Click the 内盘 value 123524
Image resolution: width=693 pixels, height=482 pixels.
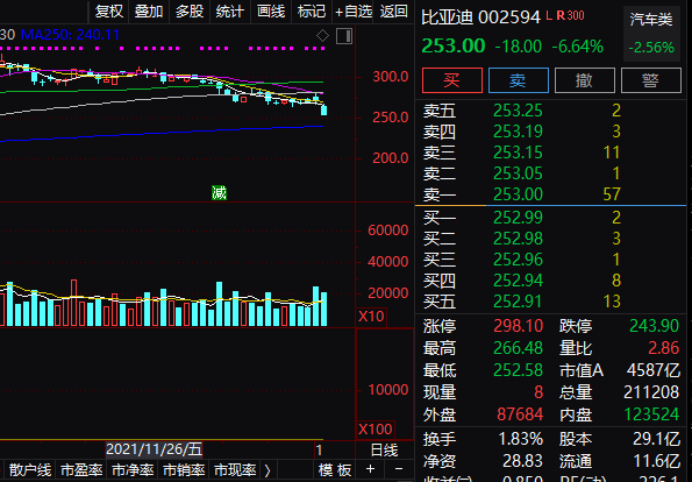coord(651,414)
